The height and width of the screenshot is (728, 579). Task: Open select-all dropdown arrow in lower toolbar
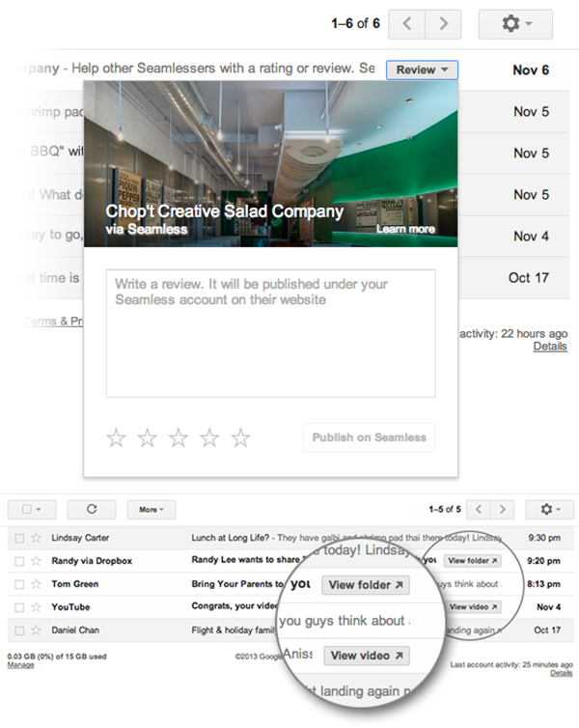point(39,510)
